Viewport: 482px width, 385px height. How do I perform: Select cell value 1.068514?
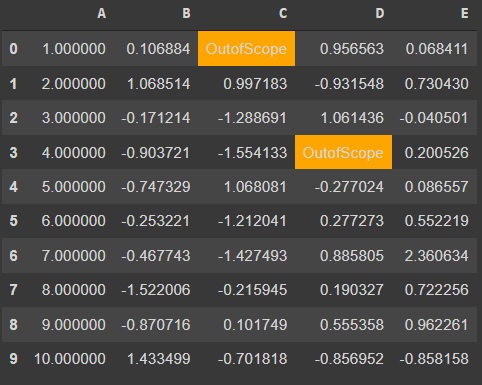[x=159, y=83]
